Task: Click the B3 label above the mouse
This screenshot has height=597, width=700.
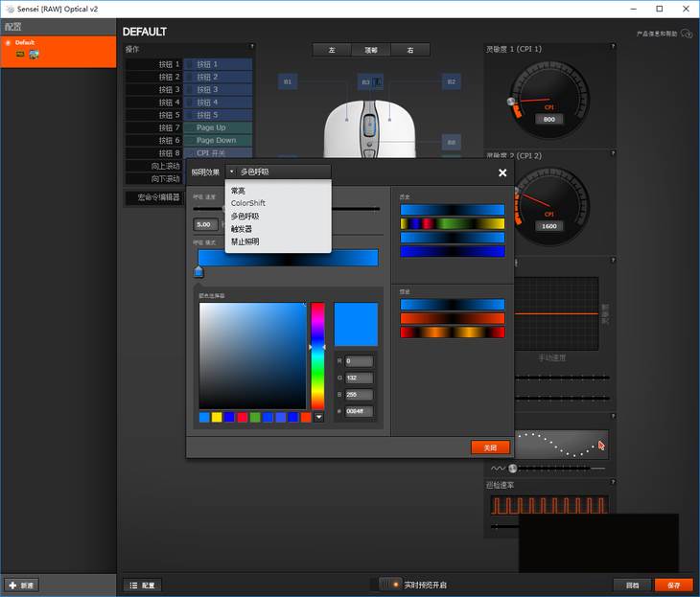Action: [370, 81]
